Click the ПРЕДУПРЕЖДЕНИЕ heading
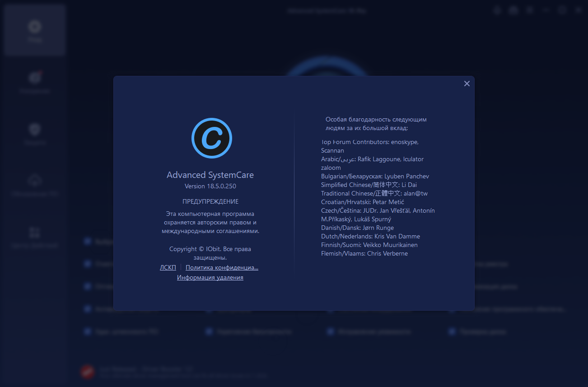This screenshot has width=588, height=387. pyautogui.click(x=210, y=201)
